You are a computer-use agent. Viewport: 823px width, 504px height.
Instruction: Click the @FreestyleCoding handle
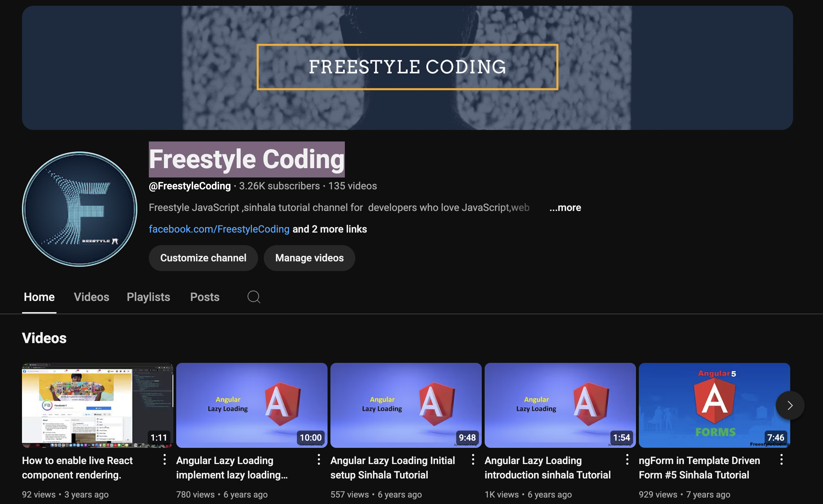190,186
